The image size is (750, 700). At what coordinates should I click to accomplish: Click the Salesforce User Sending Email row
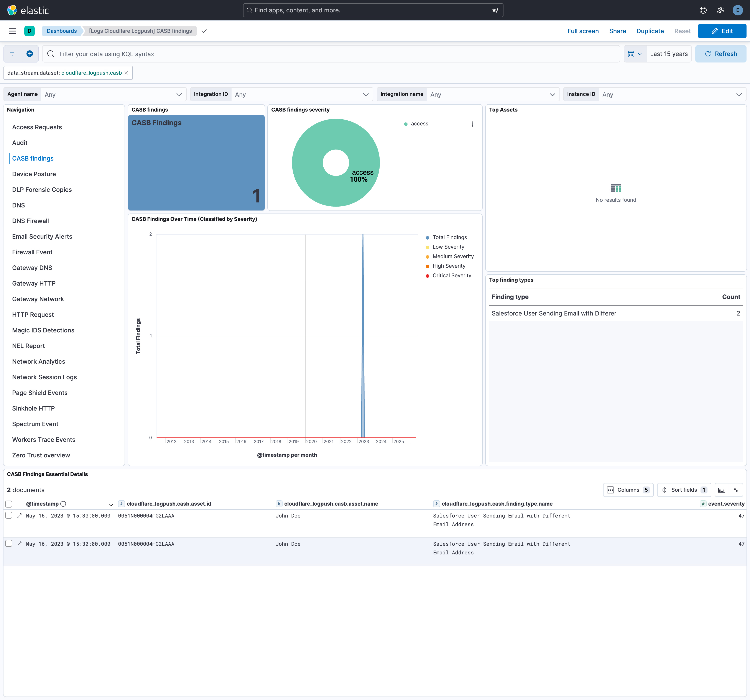[616, 313]
